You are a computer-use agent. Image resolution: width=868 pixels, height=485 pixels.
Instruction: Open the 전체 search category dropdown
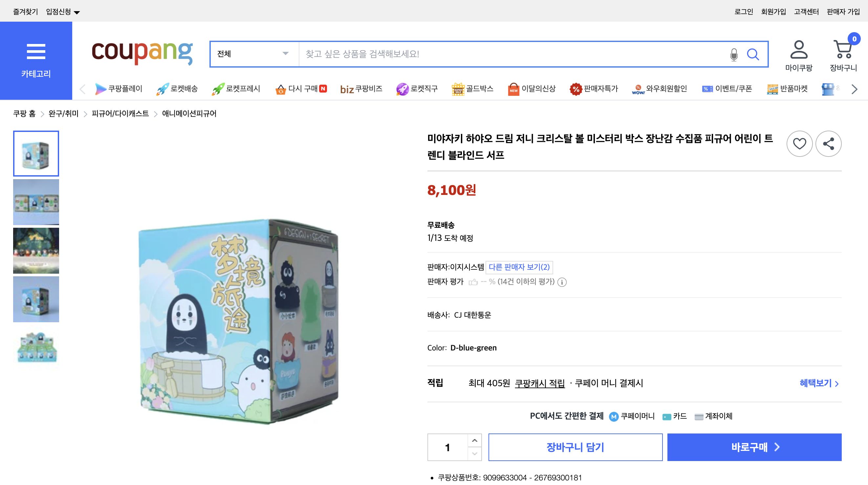coord(252,54)
